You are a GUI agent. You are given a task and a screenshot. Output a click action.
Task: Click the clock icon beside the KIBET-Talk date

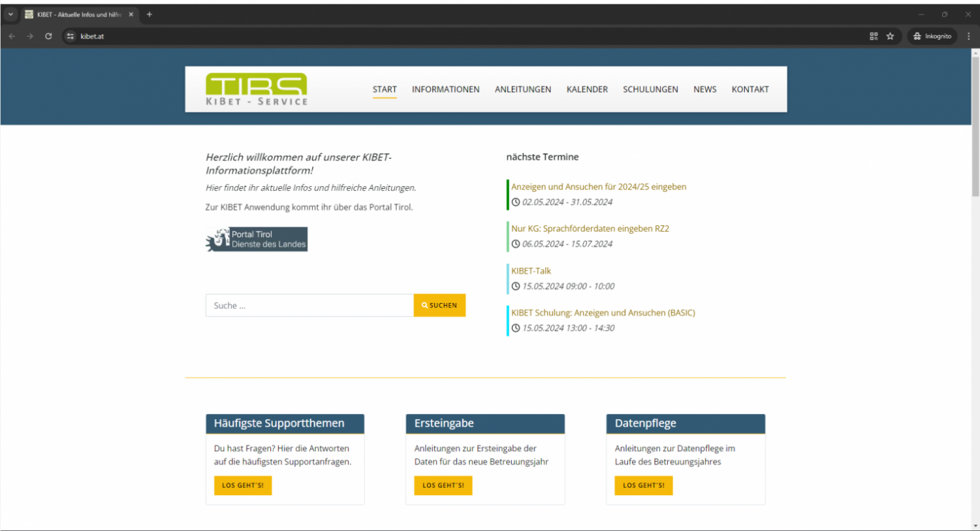pyautogui.click(x=515, y=286)
